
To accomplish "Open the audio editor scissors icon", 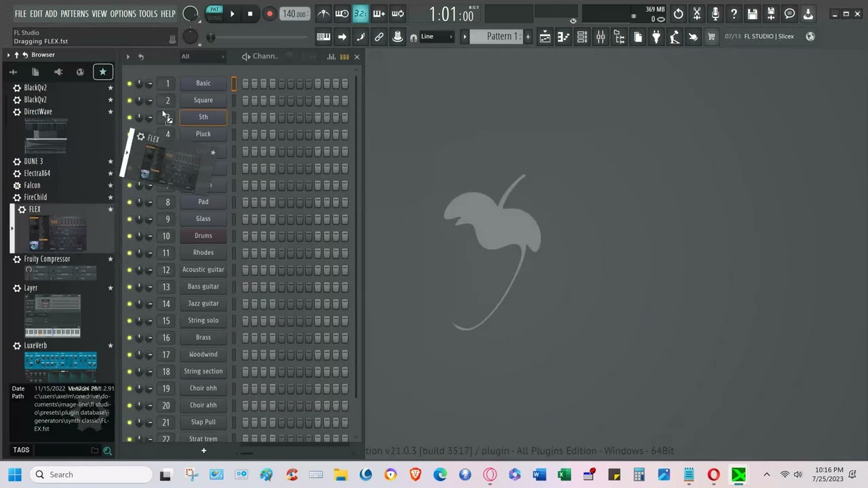I will tap(696, 14).
